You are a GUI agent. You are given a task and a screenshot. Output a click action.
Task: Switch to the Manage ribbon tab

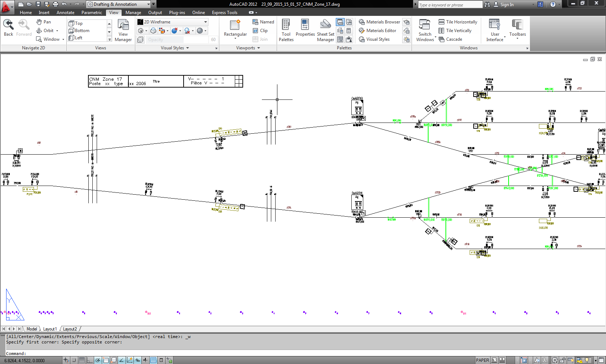click(133, 13)
